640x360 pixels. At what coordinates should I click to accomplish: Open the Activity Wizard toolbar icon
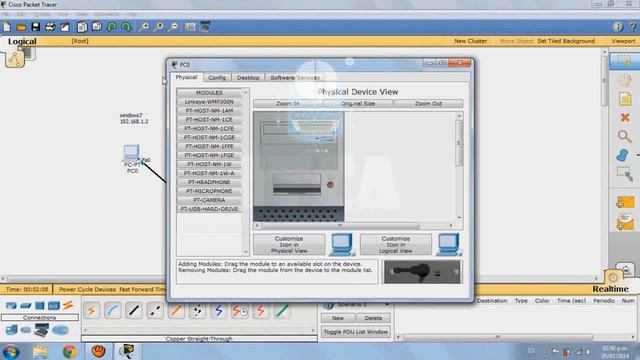65,27
